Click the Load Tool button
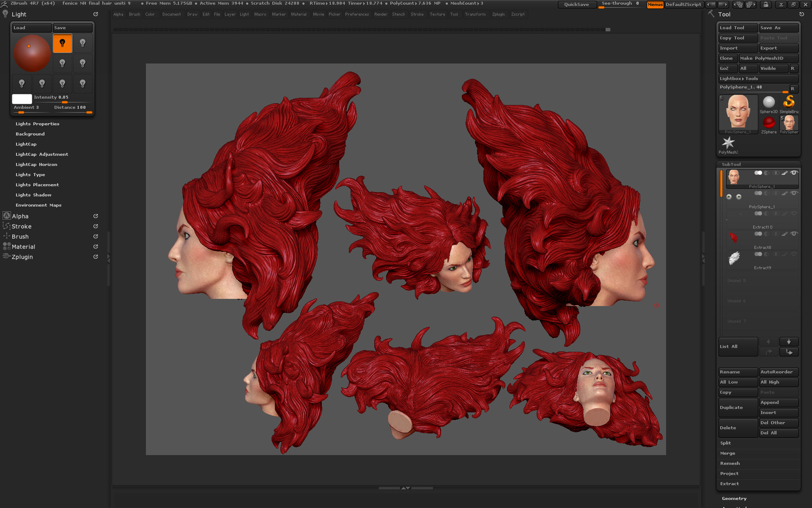This screenshot has height=508, width=812. 738,28
